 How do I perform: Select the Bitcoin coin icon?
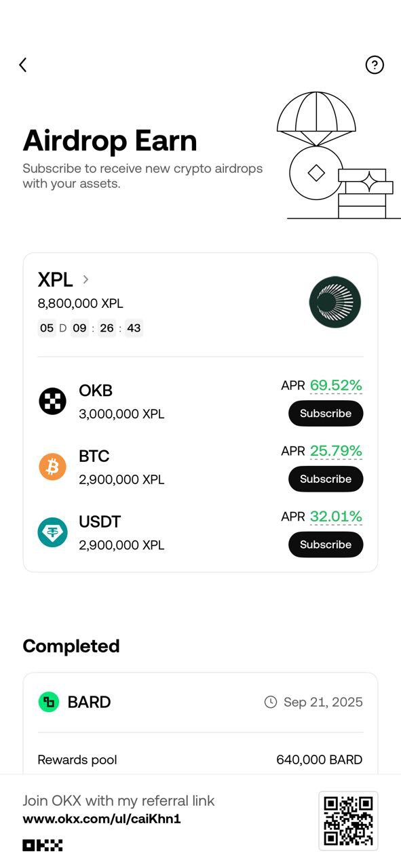coord(52,467)
